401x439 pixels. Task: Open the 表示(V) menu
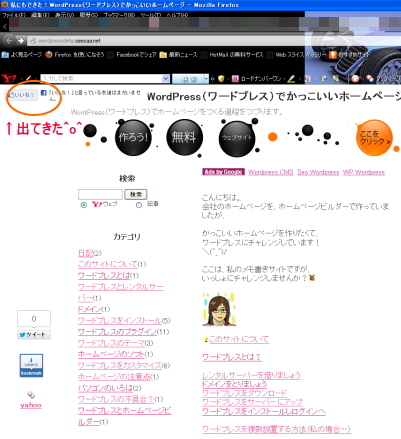(x=65, y=15)
